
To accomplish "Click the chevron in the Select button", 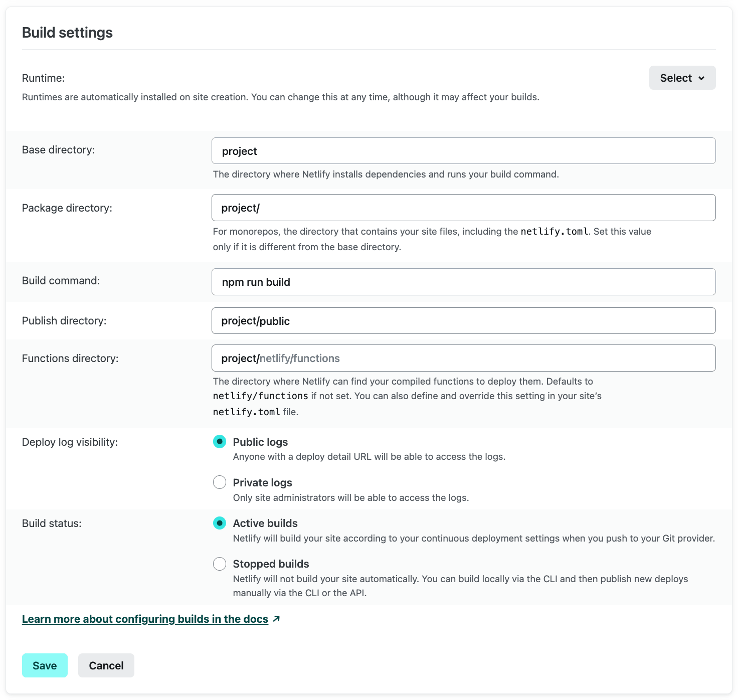I will (701, 78).
